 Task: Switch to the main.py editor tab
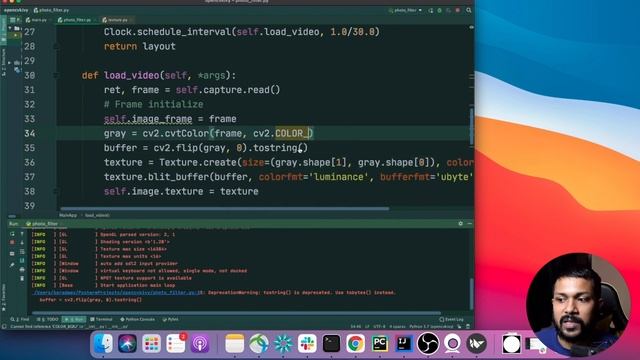pos(37,20)
